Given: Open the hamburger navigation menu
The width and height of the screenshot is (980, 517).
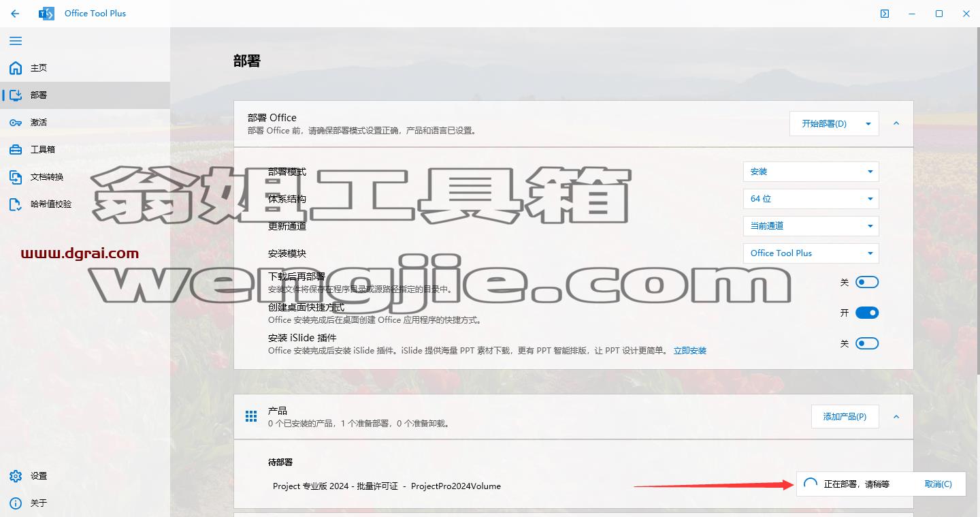Looking at the screenshot, I should (x=16, y=41).
